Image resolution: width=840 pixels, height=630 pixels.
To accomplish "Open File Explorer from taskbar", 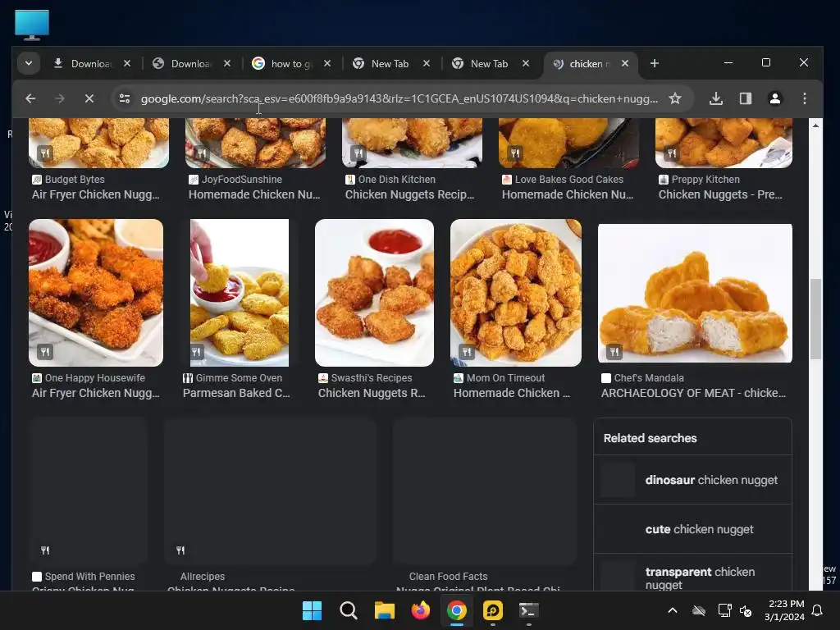I will tap(384, 610).
